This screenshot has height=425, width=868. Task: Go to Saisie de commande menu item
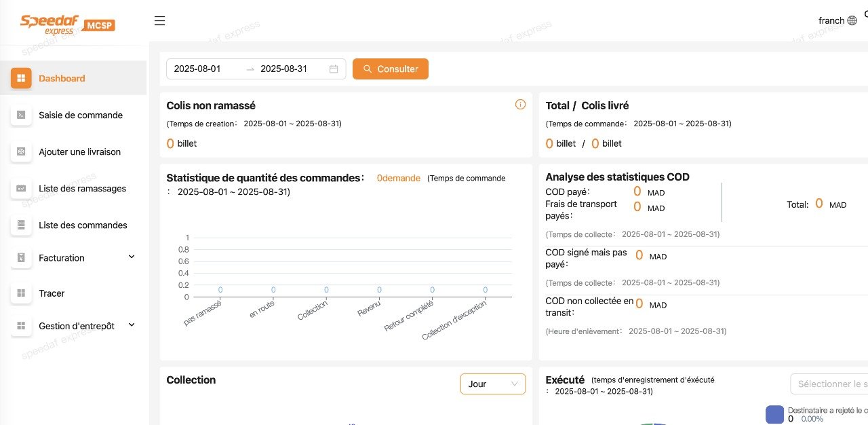[81, 115]
